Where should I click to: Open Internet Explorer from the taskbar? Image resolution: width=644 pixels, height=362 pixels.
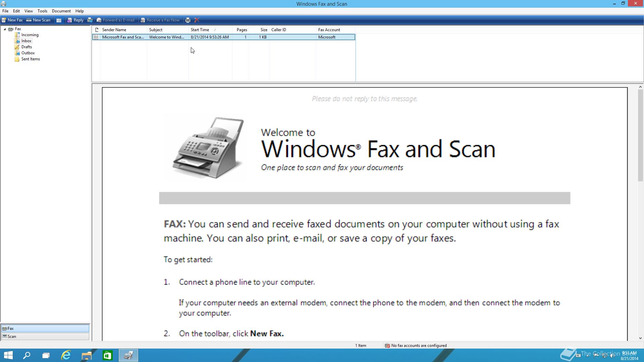(66, 355)
